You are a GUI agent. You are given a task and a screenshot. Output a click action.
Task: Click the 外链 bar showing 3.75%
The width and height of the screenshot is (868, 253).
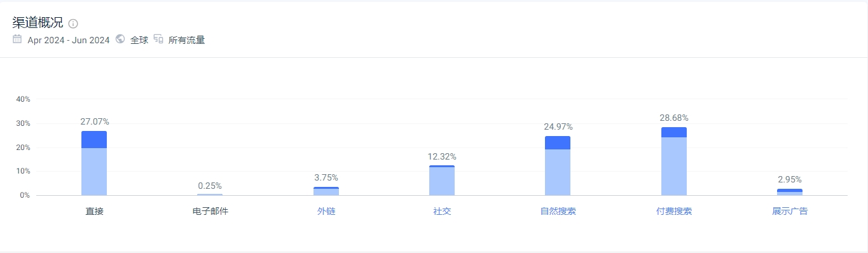(326, 191)
